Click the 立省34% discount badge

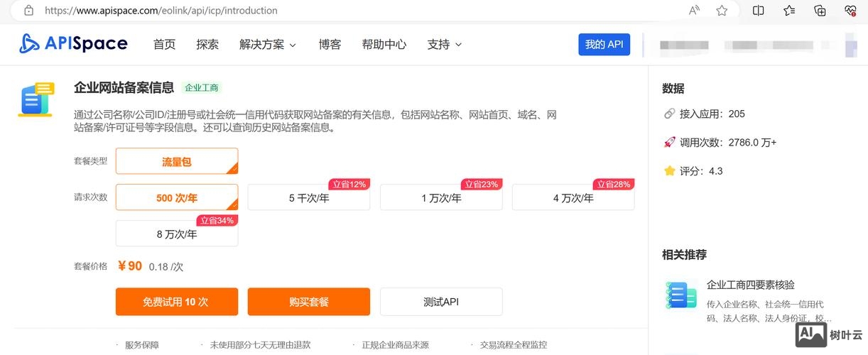pos(217,220)
